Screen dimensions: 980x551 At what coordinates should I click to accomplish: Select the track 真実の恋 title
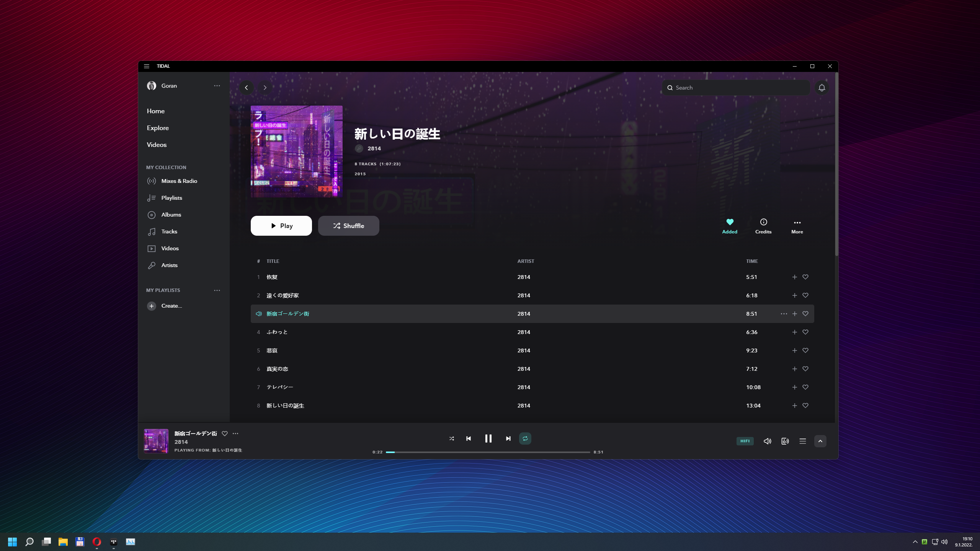tap(277, 369)
